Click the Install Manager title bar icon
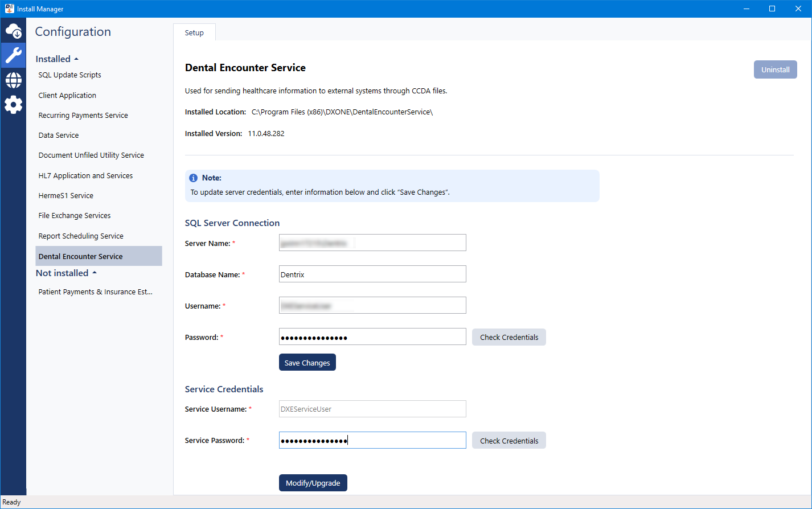Screen dimensions: 812x509 [x=9, y=9]
